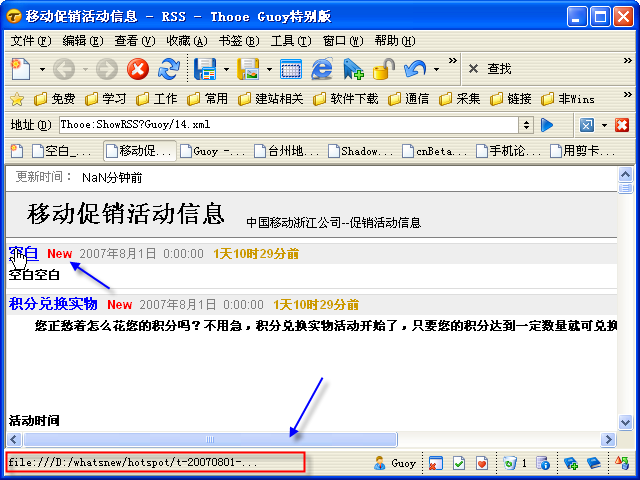Open the 查看(V) menu
This screenshot has width=640, height=480.
pos(135,41)
